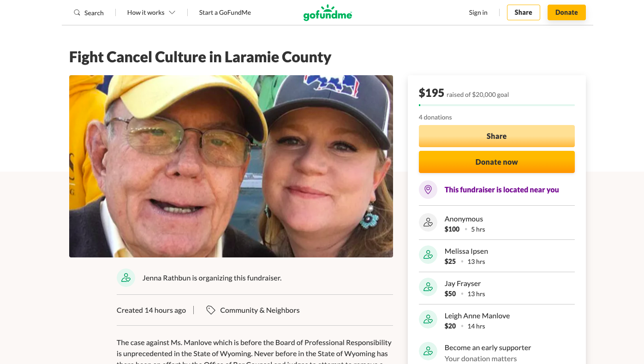Click Donate now in the sidebar
Viewport: 644px width, 364px height.
tap(496, 162)
